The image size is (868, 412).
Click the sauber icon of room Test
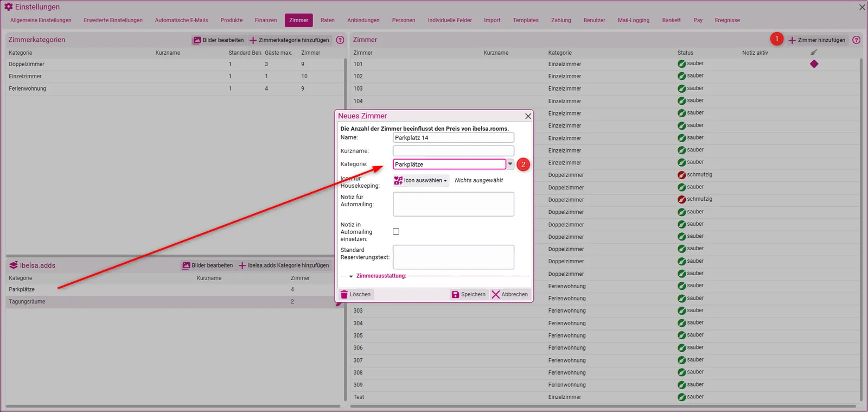[681, 397]
